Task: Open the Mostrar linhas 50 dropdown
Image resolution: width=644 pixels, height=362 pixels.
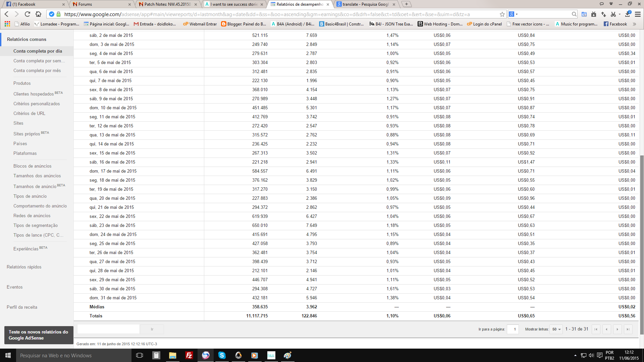Action: point(556,329)
